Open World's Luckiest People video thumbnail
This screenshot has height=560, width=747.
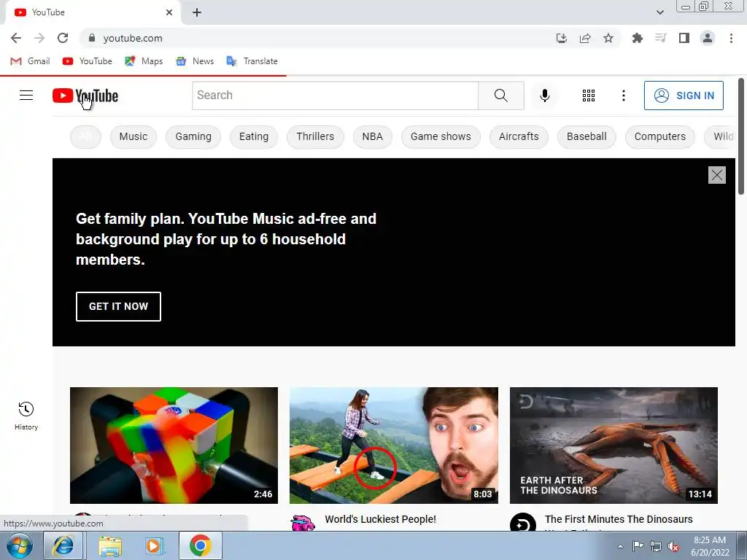[393, 446]
